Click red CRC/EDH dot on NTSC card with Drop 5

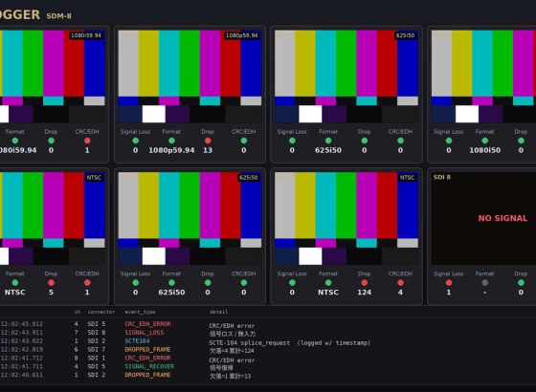pyautogui.click(x=87, y=283)
